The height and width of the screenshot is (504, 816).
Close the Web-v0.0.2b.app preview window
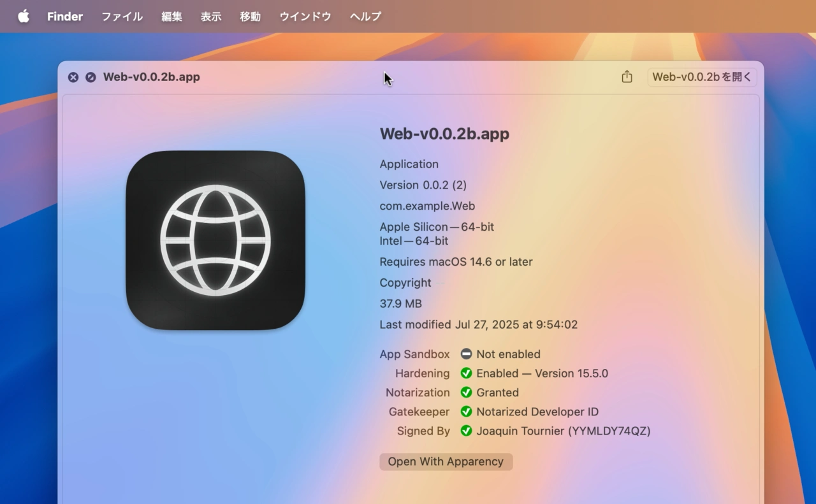point(73,77)
